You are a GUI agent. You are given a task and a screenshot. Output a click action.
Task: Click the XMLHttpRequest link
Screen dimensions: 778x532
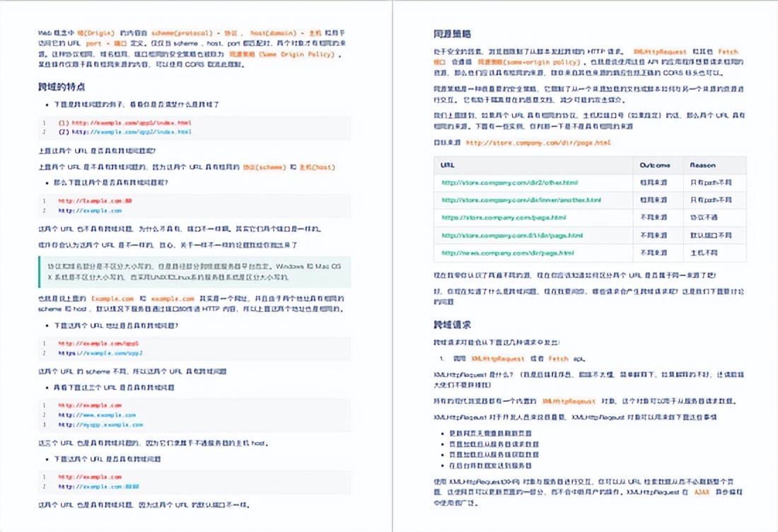pyautogui.click(x=660, y=52)
